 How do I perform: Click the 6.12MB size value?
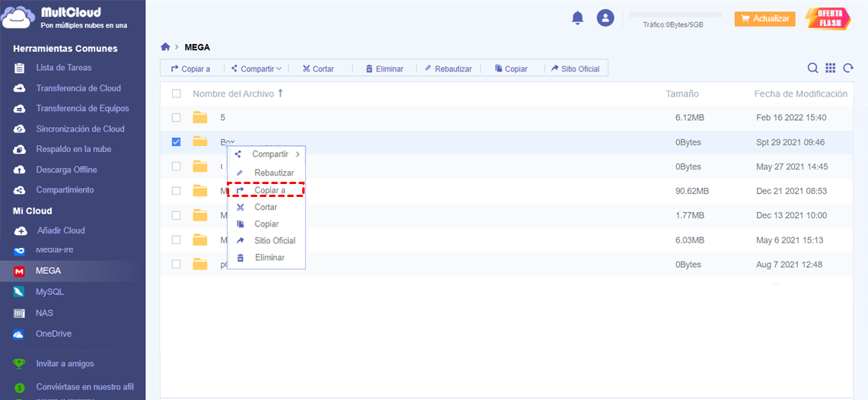(x=690, y=117)
